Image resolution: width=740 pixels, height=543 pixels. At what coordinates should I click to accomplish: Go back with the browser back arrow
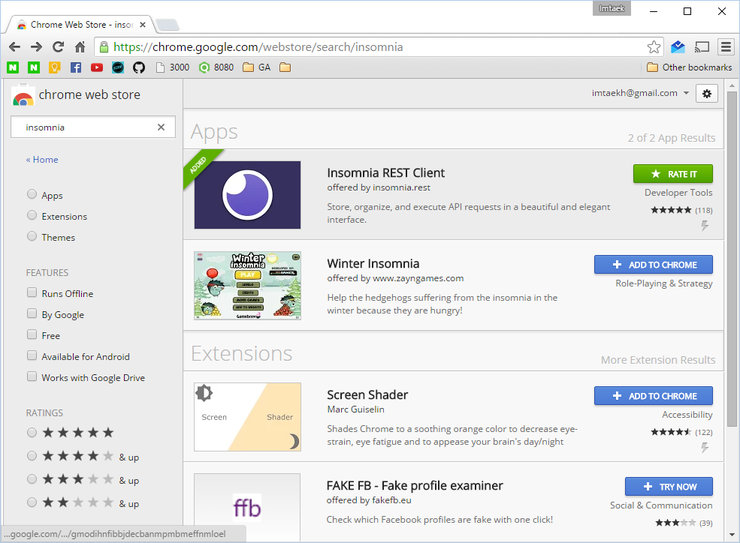(x=15, y=47)
